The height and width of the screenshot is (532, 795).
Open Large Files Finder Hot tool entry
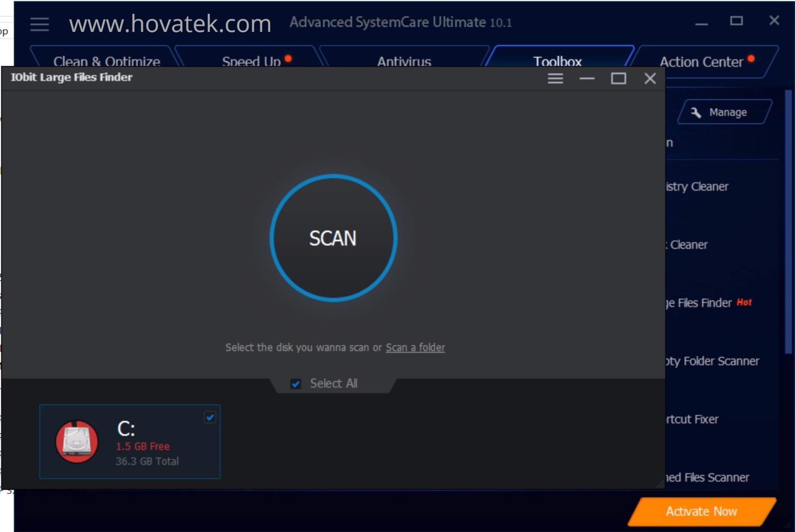click(709, 303)
